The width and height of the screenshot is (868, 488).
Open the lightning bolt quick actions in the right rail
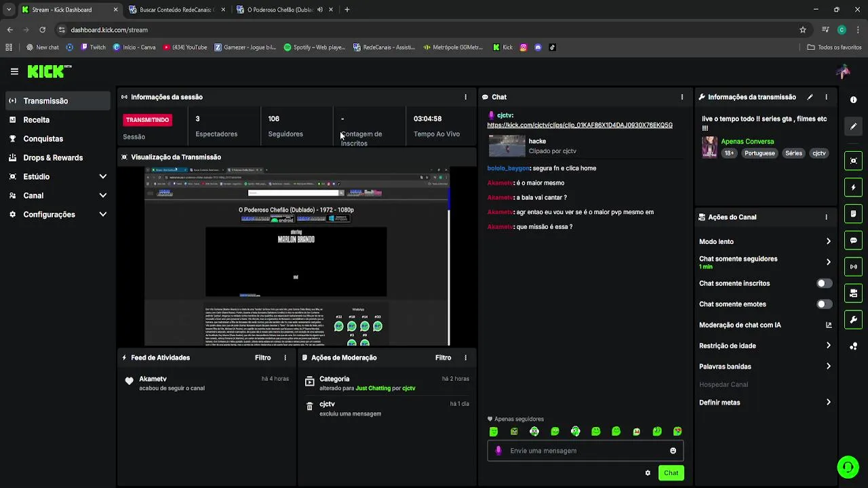(x=853, y=187)
